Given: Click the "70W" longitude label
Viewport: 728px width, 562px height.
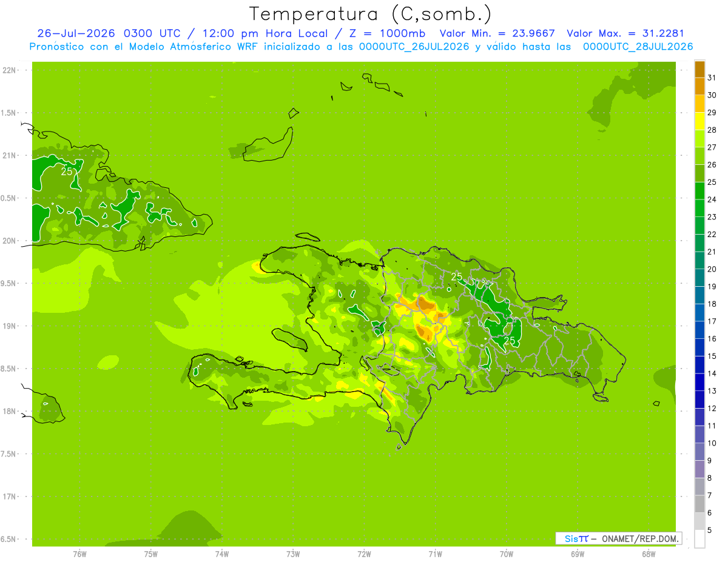Looking at the screenshot, I should pos(507,554).
